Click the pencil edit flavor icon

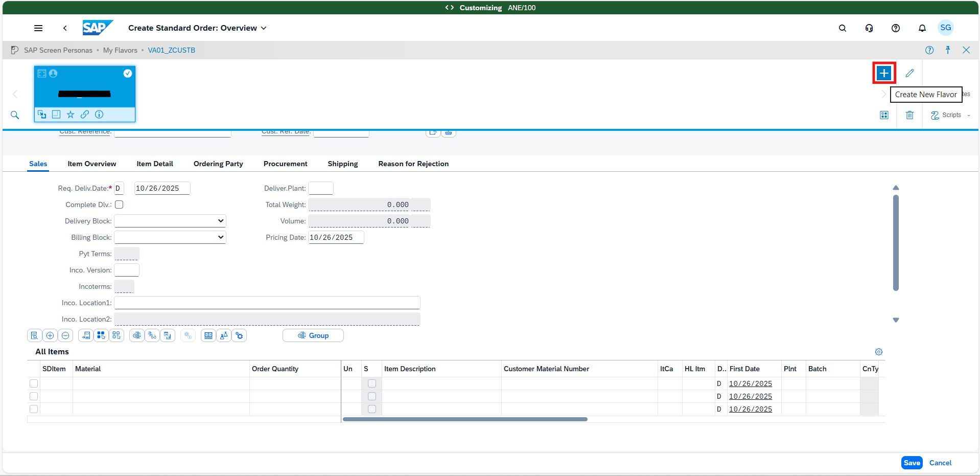click(x=909, y=73)
